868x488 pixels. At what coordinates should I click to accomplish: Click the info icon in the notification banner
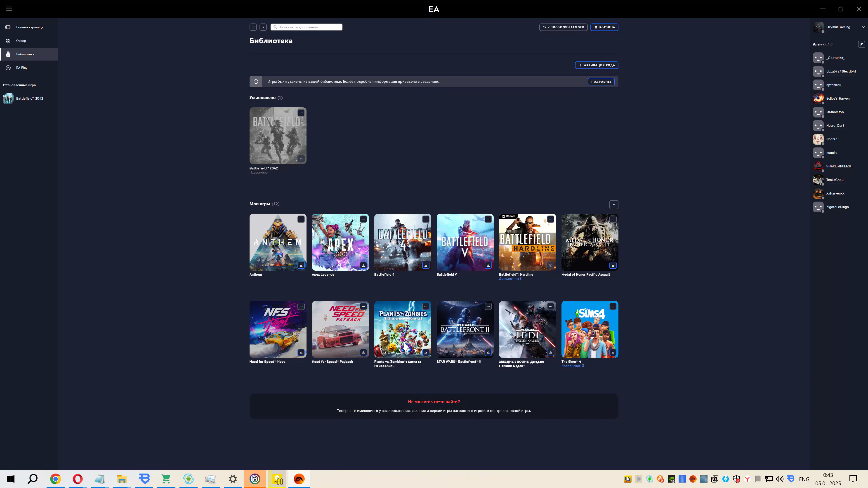pos(256,82)
